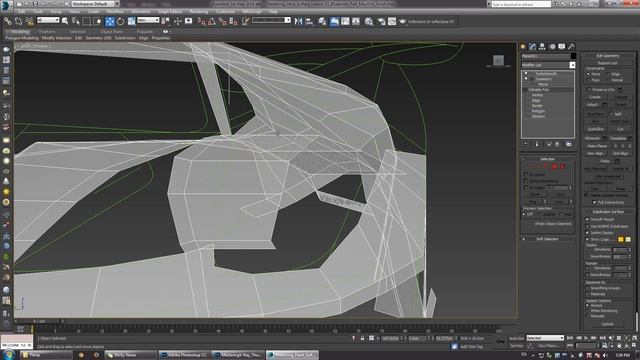640x360 pixels.
Task: Toggle the Preserve UVs checkbox
Action: [589, 89]
